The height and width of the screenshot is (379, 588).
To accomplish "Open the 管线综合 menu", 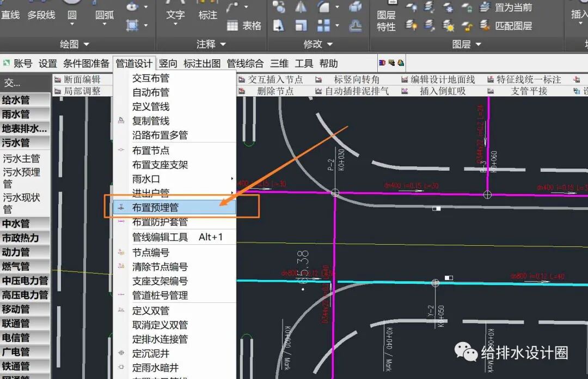I will 245,63.
